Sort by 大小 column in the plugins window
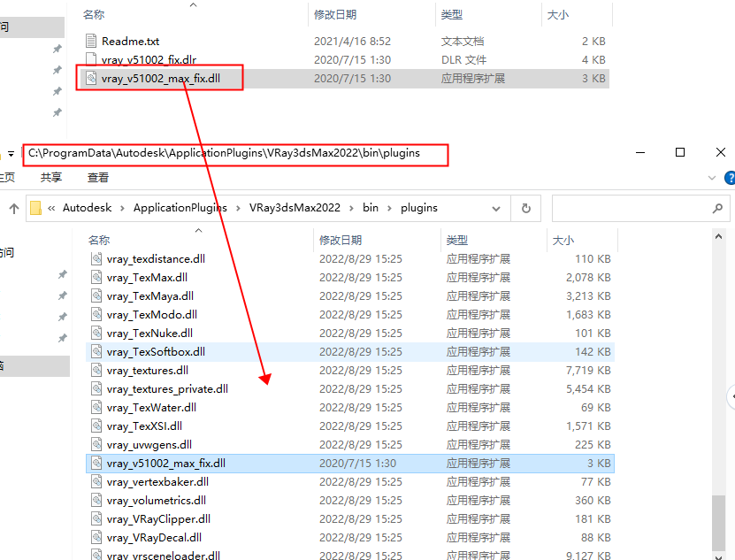 [563, 240]
